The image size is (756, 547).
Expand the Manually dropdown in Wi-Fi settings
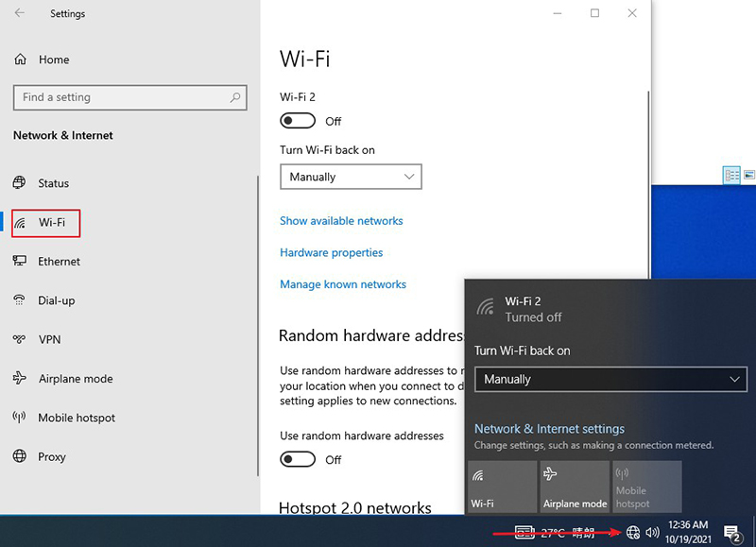pyautogui.click(x=351, y=177)
